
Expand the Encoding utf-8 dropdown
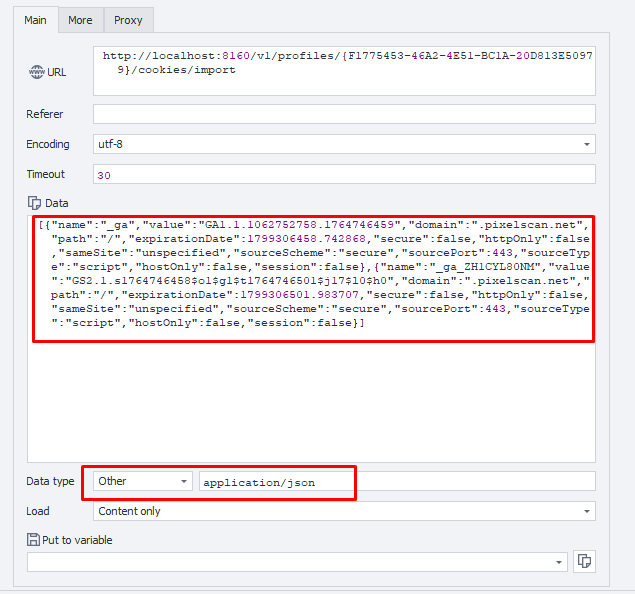pos(343,144)
